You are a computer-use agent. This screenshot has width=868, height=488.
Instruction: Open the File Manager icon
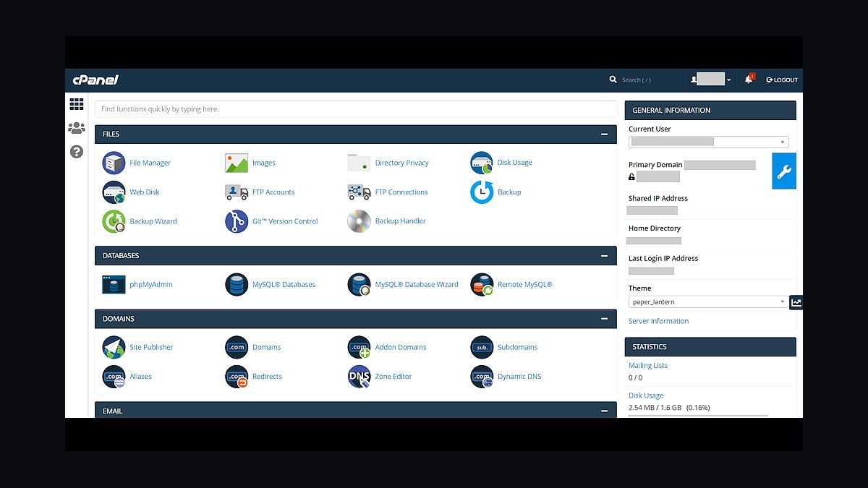[114, 163]
